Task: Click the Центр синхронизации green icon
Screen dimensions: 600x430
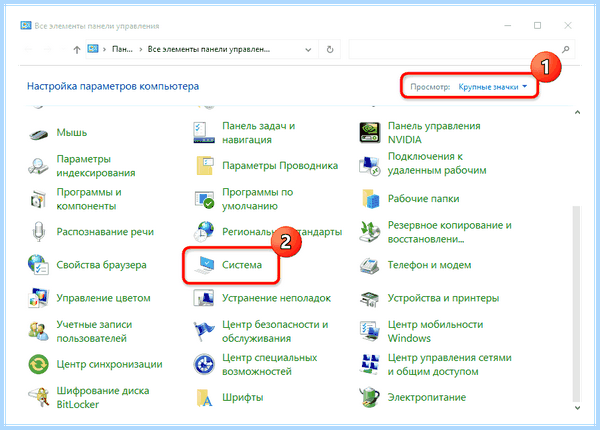Action: 38,364
